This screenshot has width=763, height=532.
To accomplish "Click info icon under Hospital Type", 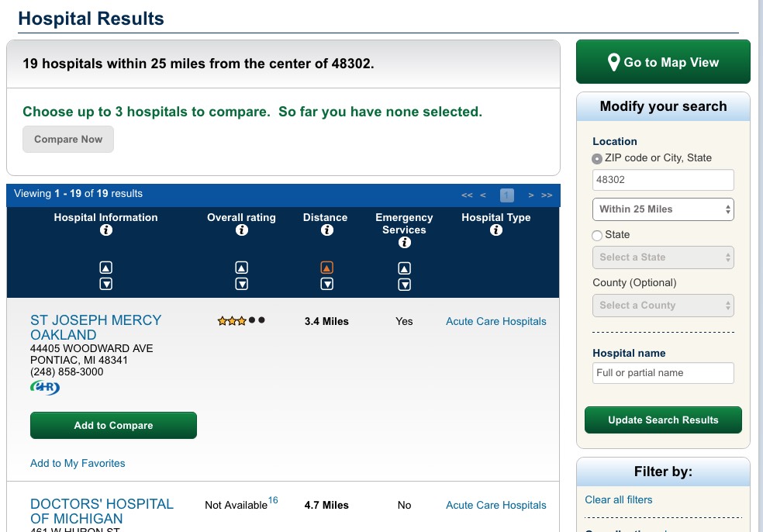I will tap(496, 230).
